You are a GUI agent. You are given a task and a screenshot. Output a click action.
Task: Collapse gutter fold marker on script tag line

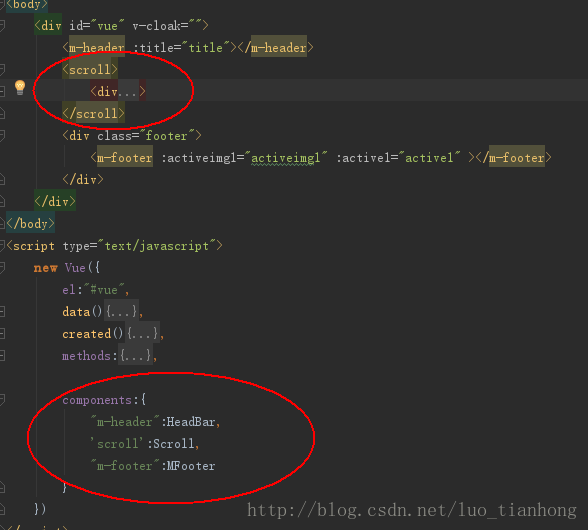[x=2, y=246]
